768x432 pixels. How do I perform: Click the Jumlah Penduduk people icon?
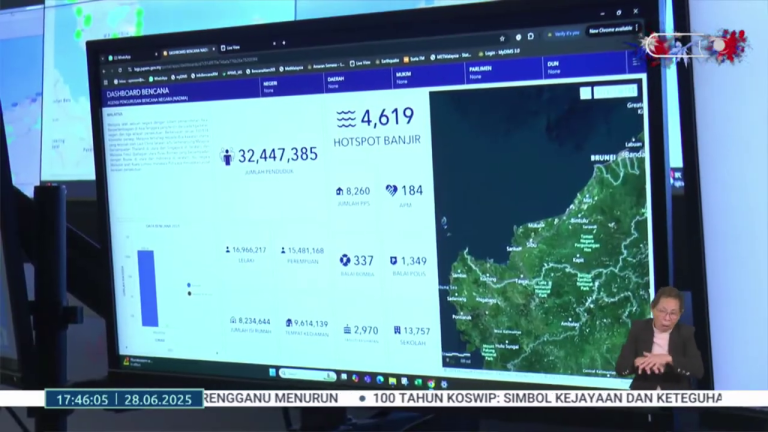click(x=228, y=157)
